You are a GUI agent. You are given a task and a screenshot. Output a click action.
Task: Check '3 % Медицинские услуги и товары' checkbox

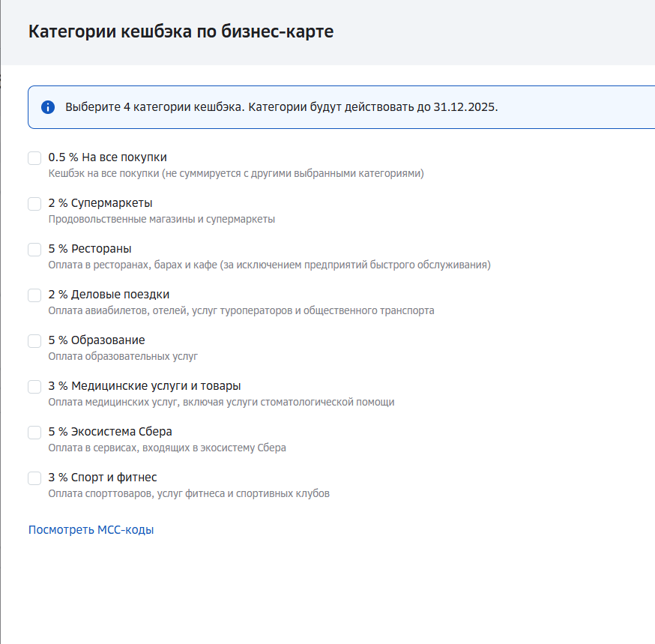point(34,387)
